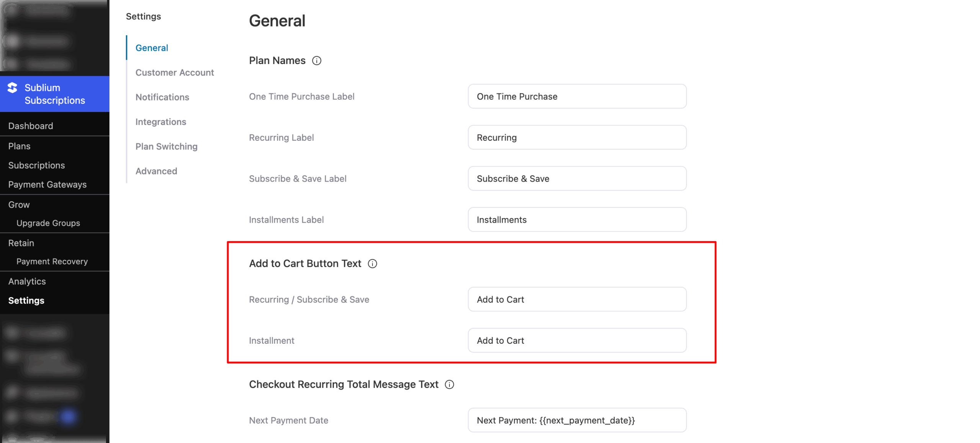Click the info icon beside Add to Cart Button Text
The height and width of the screenshot is (443, 980).
pyautogui.click(x=372, y=263)
